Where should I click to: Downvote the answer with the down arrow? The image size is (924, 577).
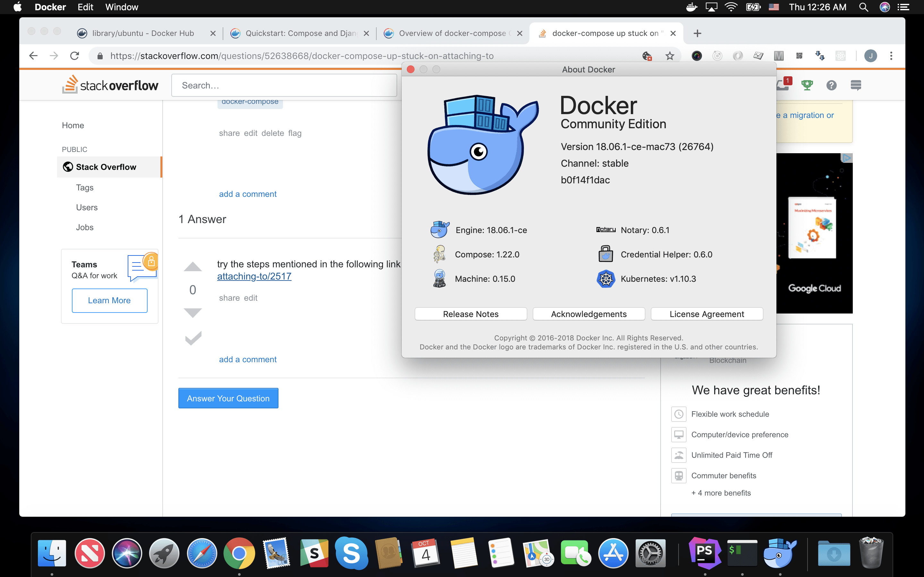pyautogui.click(x=193, y=313)
